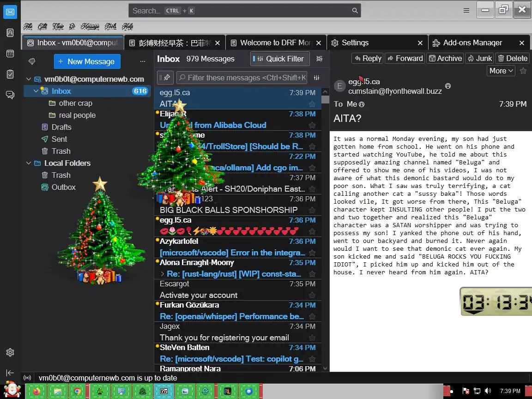Viewport: 532px width, 399px height.
Task: Open quick filter options icon beside filter box
Action: pyautogui.click(x=316, y=78)
